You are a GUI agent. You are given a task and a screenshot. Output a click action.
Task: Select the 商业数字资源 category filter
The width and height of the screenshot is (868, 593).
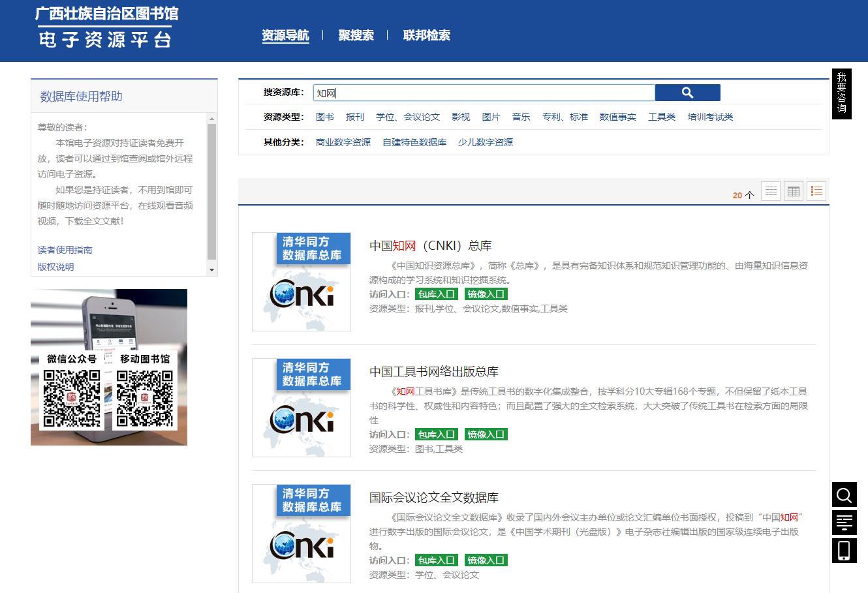[343, 142]
